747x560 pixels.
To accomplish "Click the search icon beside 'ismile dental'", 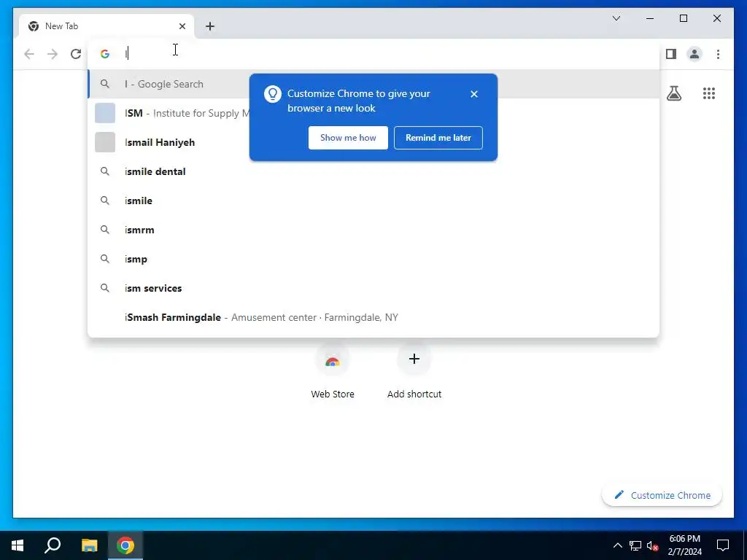I will point(105,171).
